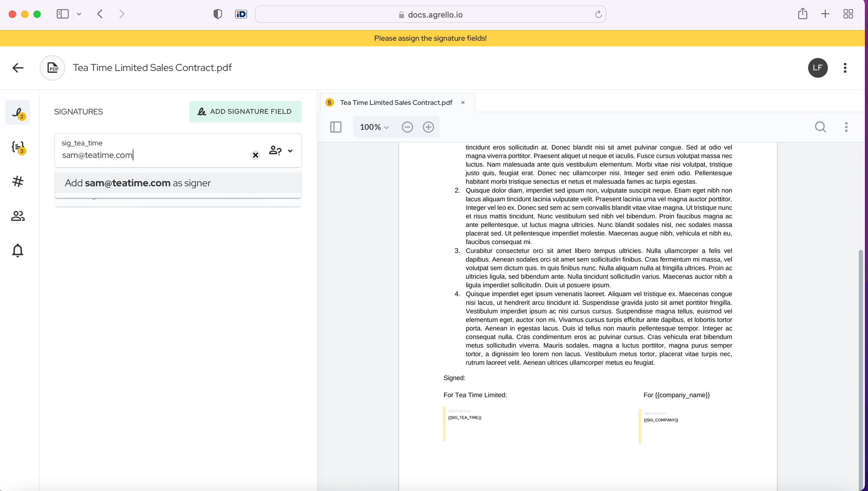
Task: Open the participants sidebar icon
Action: tap(18, 216)
